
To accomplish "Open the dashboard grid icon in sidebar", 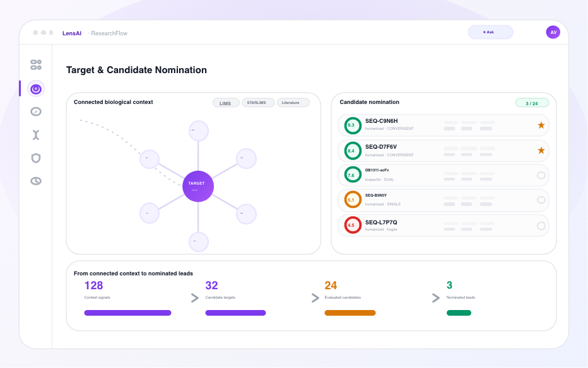I will tap(36, 65).
